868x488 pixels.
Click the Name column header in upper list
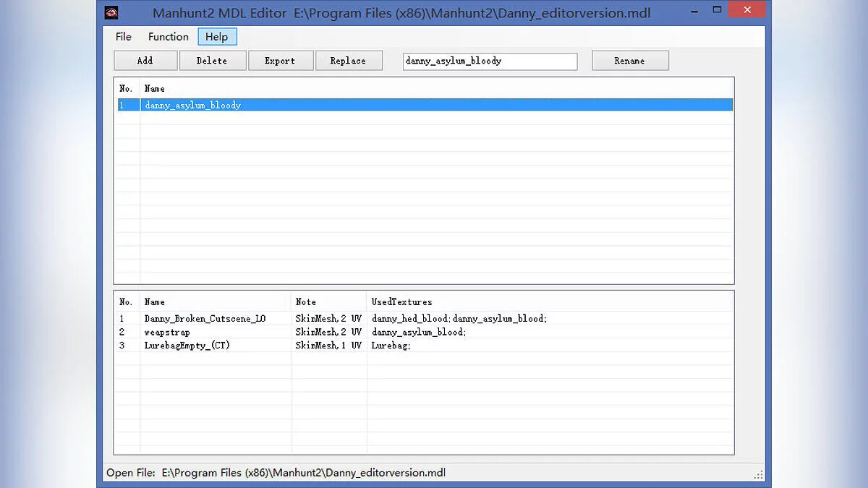coord(436,88)
